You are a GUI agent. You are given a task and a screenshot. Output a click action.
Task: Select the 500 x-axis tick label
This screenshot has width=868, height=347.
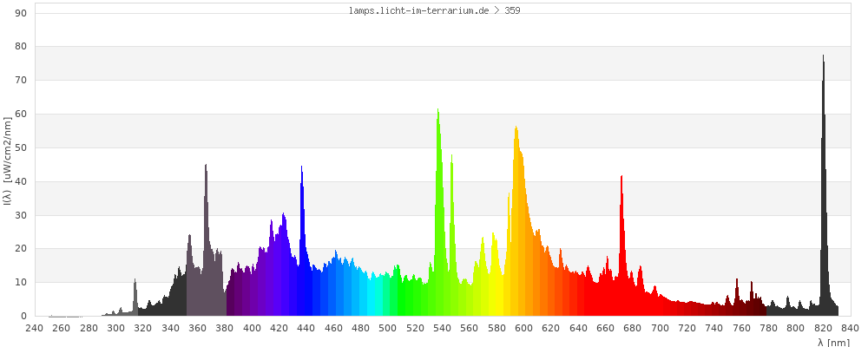point(388,328)
